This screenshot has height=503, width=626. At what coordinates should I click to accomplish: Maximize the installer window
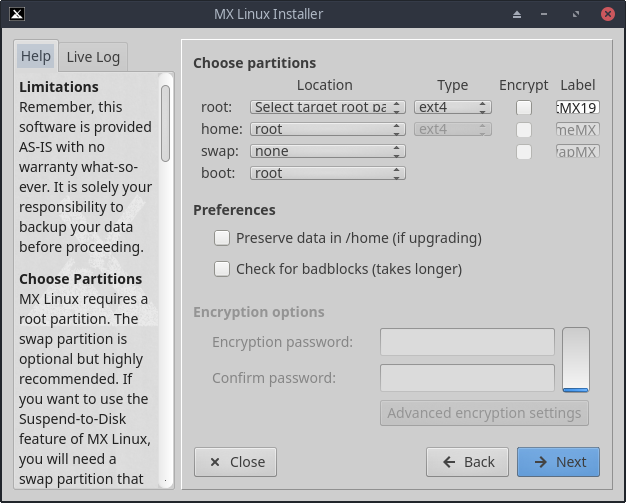coord(577,15)
